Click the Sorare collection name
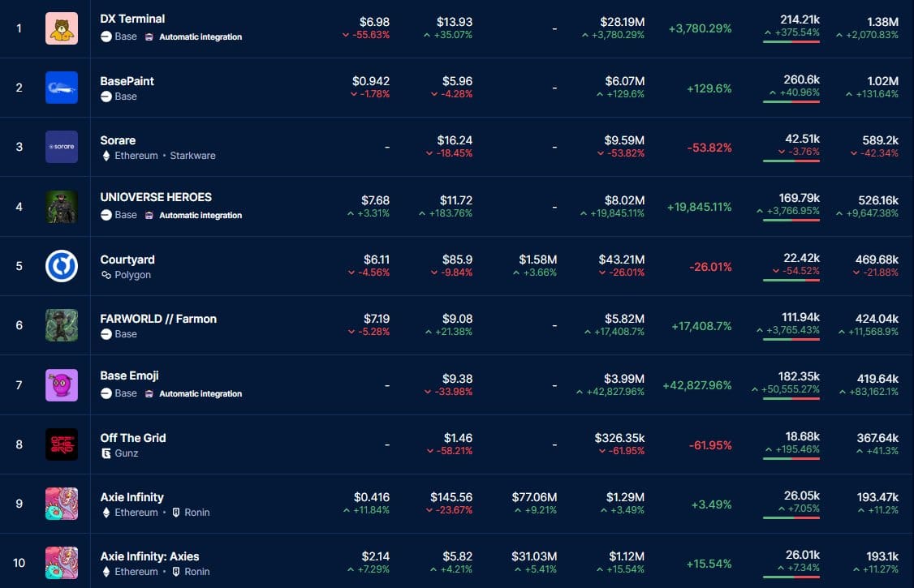Image resolution: width=914 pixels, height=588 pixels. pos(118,140)
